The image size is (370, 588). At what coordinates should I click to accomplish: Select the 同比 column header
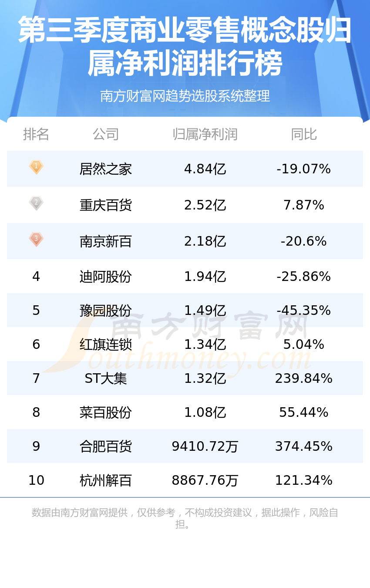pyautogui.click(x=304, y=134)
